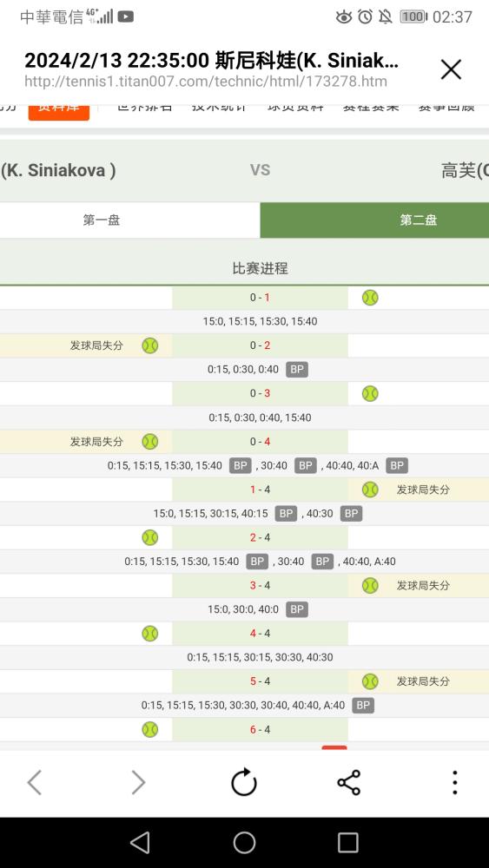Viewport: 489px width, 868px height.
Task: Tap carrier name 中華電信
Action: (x=51, y=17)
